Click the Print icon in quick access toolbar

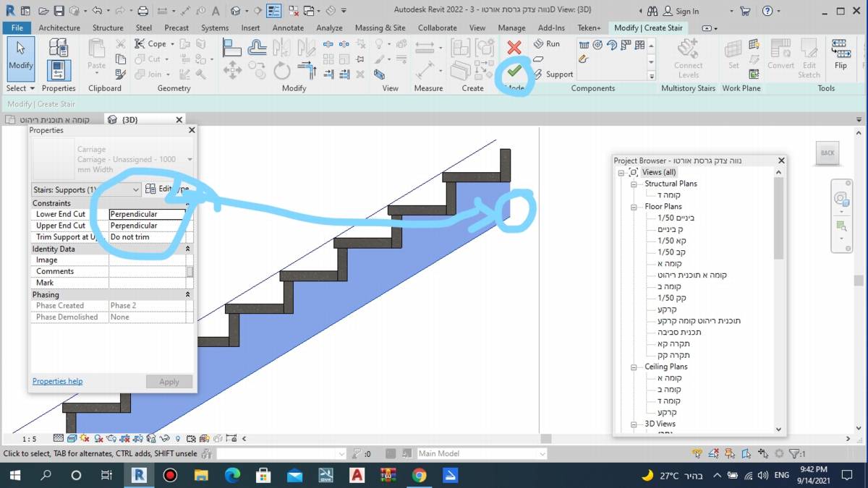143,11
